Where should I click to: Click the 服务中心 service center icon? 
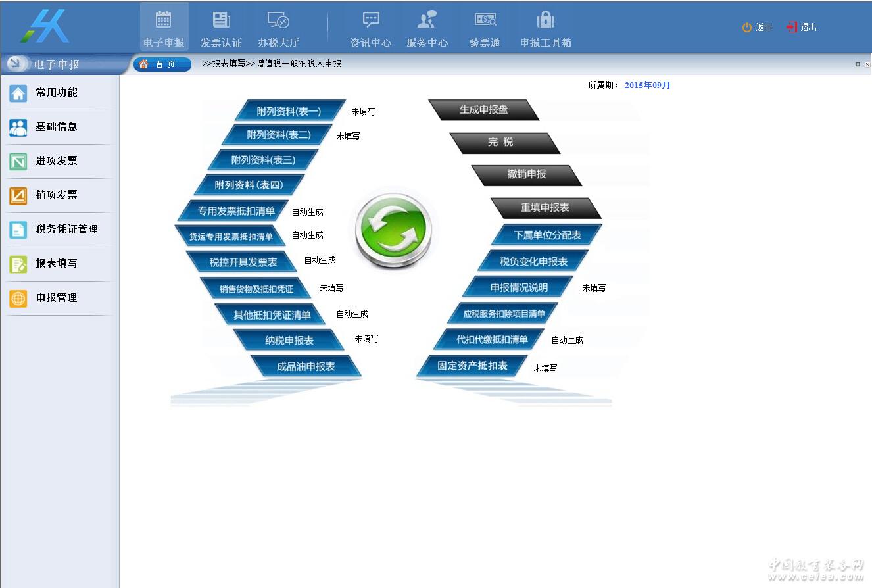427,27
